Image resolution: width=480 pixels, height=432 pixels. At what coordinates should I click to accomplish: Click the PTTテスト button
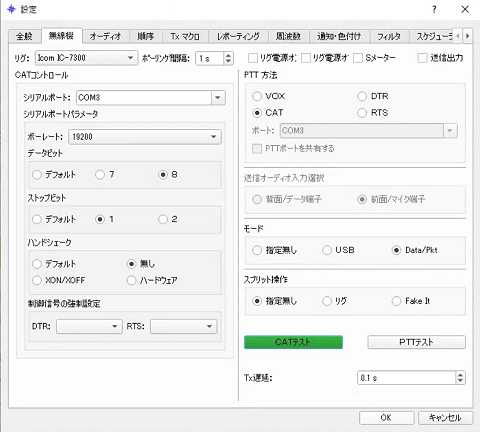pyautogui.click(x=416, y=342)
